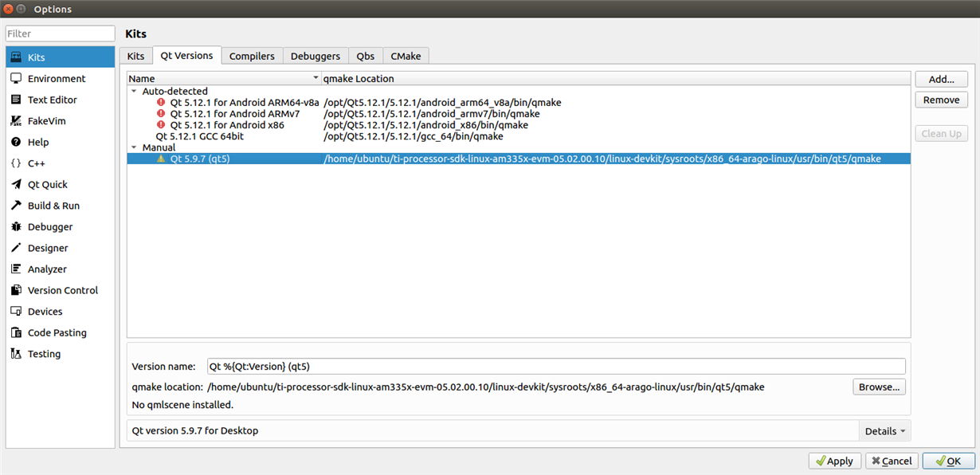Click the Filter search field

(61, 33)
